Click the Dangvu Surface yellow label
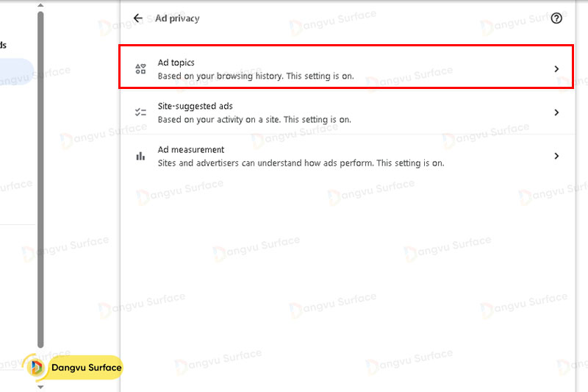The height and width of the screenshot is (392, 588). click(85, 367)
